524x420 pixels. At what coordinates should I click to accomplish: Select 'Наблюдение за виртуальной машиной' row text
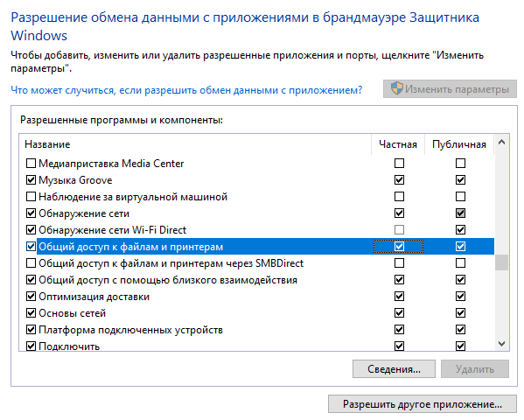click(x=133, y=197)
